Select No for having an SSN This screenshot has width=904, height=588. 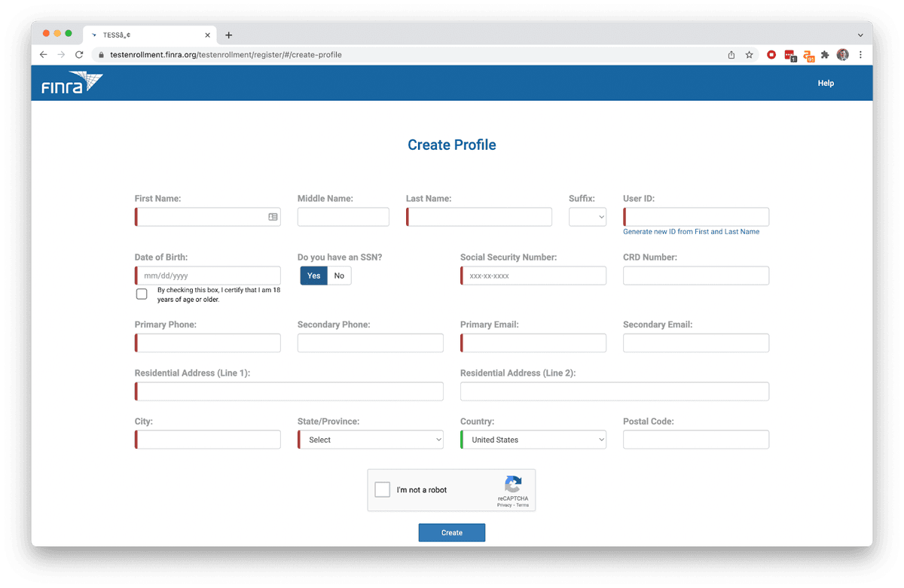(x=339, y=276)
